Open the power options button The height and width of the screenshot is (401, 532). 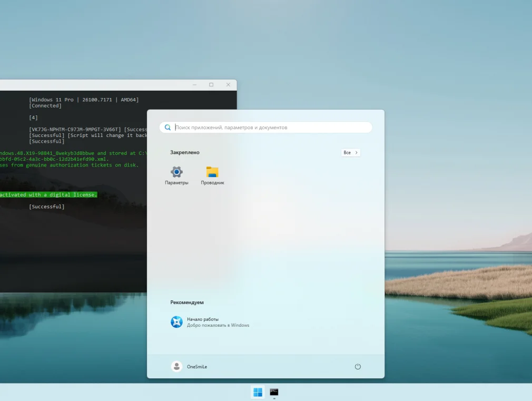(358, 367)
